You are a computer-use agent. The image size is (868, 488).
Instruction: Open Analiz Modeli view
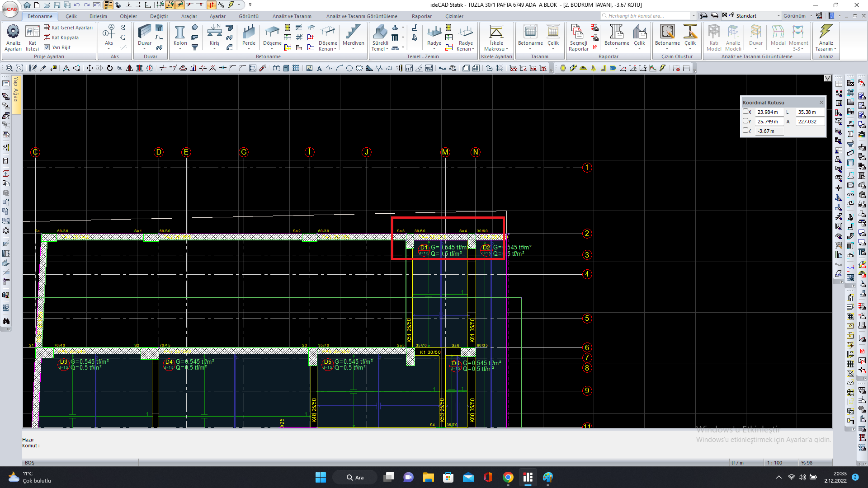(733, 37)
